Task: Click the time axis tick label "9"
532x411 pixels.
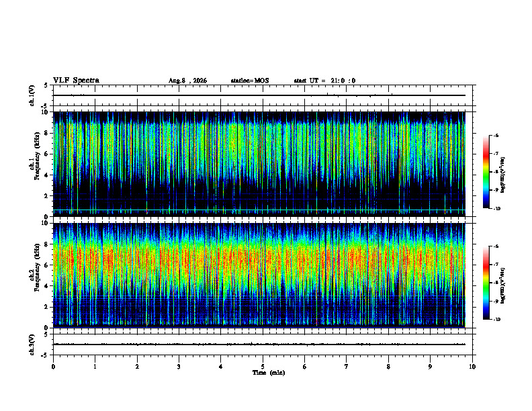Action: (430, 367)
